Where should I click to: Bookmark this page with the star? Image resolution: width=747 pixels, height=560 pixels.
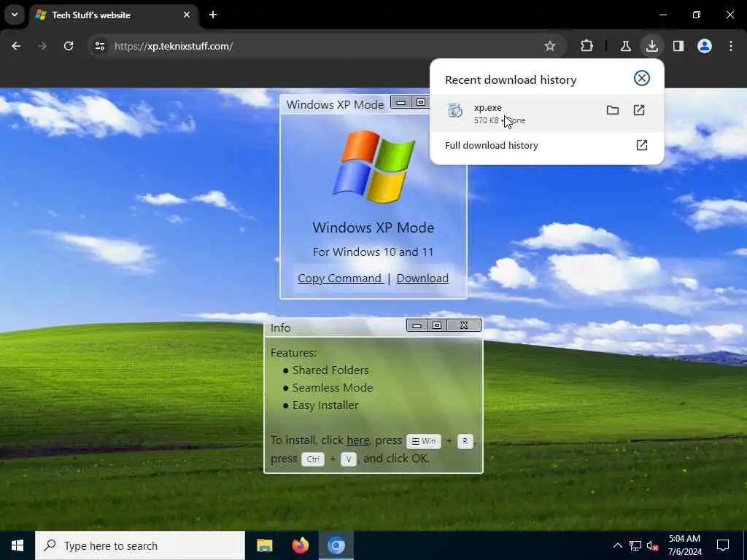[550, 46]
